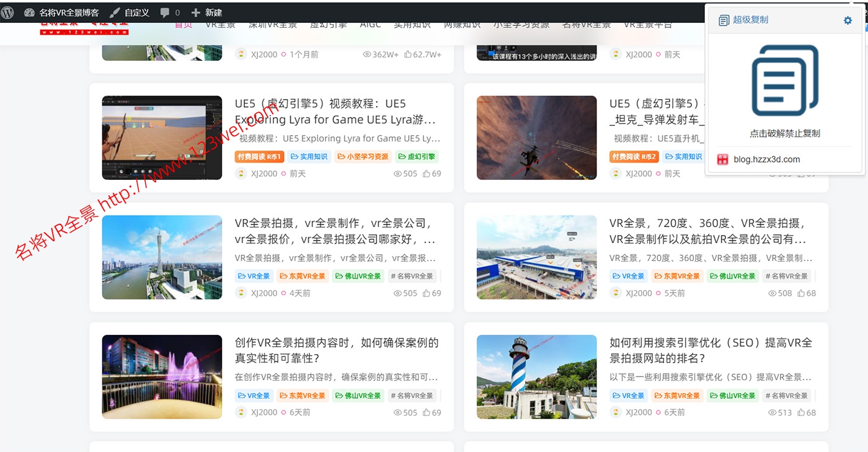Select the 东莞VR全景 category tag
The height and width of the screenshot is (452, 868).
[303, 276]
